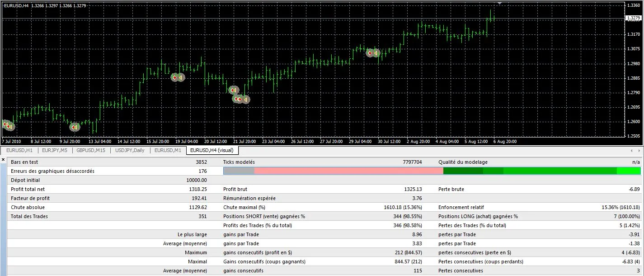This screenshot has height=276, width=644.
Task: Click the pink segment of modelling quality bar
Action: [x=348, y=171]
